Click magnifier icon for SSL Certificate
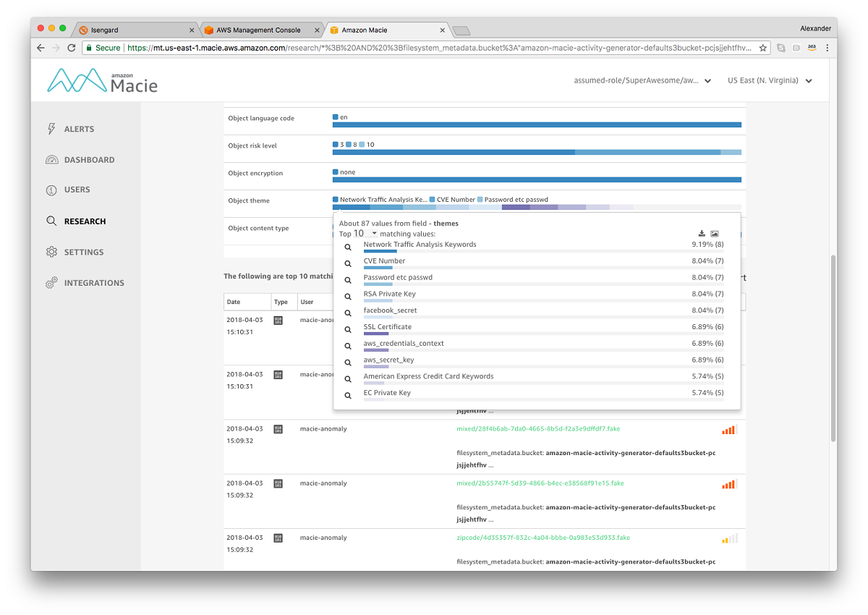 tap(348, 330)
